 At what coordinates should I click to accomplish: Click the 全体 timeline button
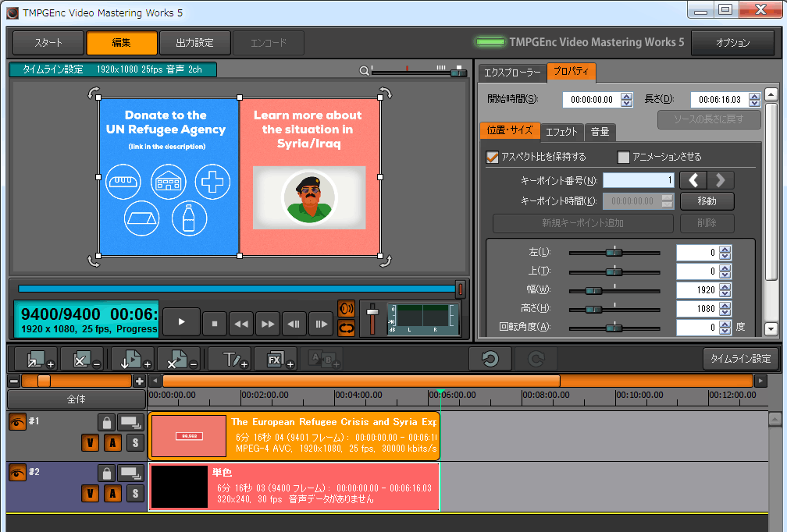77,399
